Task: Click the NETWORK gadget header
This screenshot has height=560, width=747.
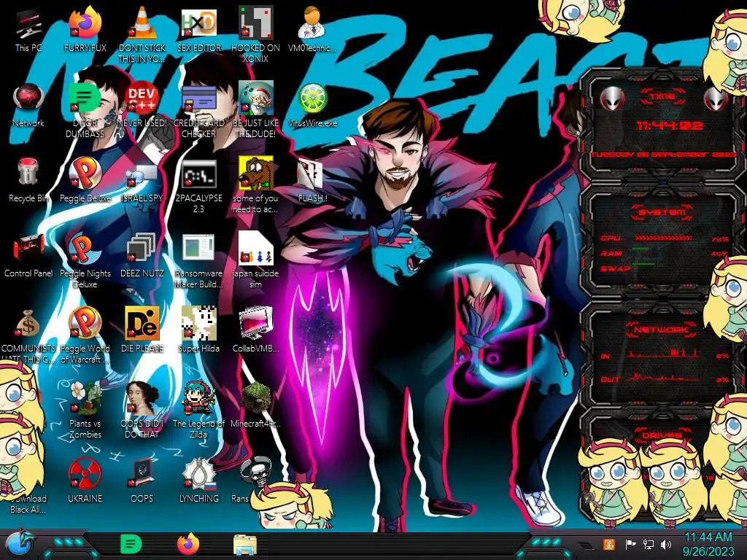Action: click(662, 330)
